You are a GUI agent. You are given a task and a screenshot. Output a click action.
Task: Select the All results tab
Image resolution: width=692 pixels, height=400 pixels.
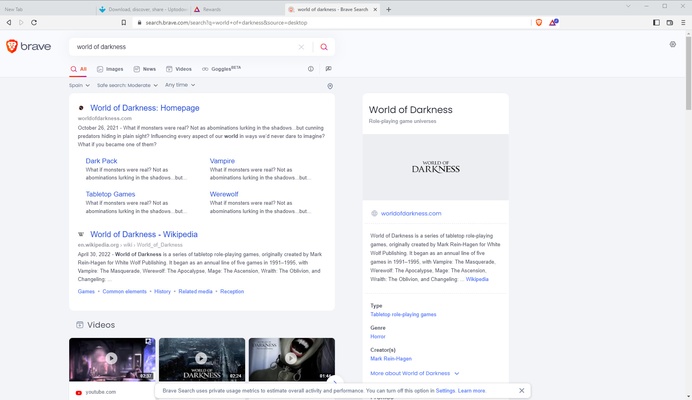[79, 69]
